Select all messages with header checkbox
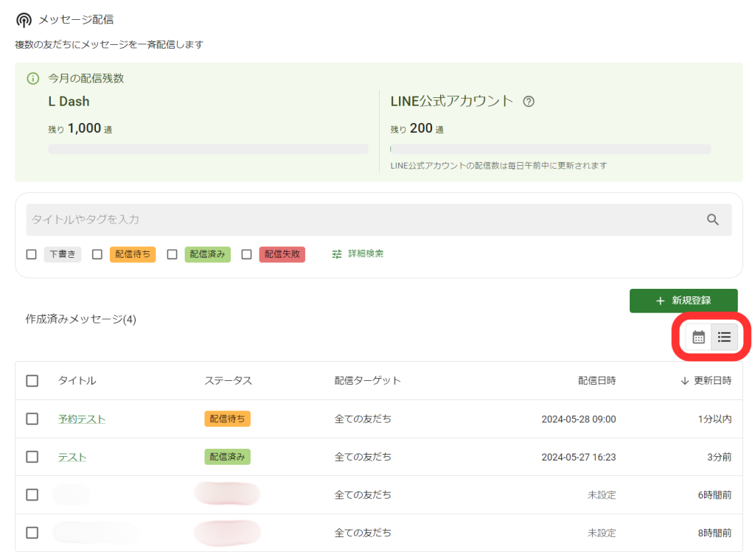 coord(32,381)
